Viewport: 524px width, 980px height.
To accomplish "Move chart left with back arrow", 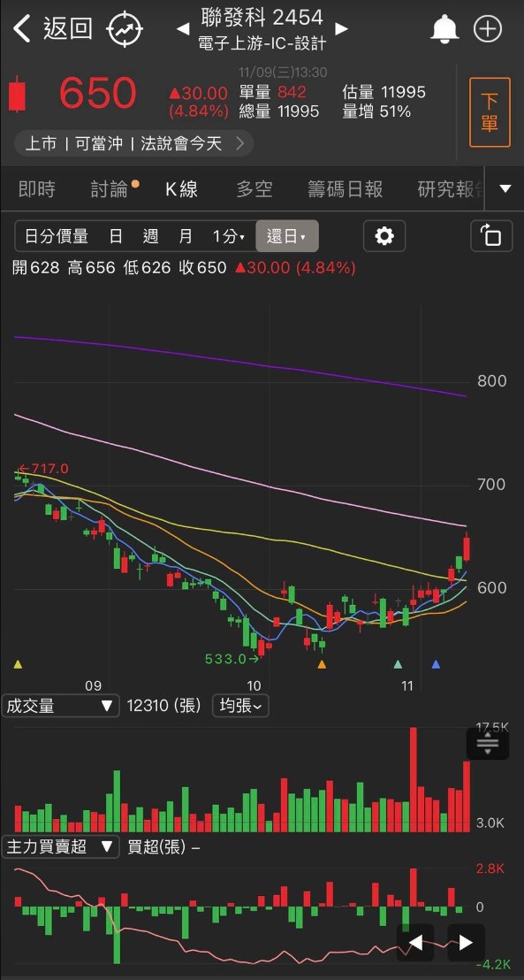I will coord(415,943).
